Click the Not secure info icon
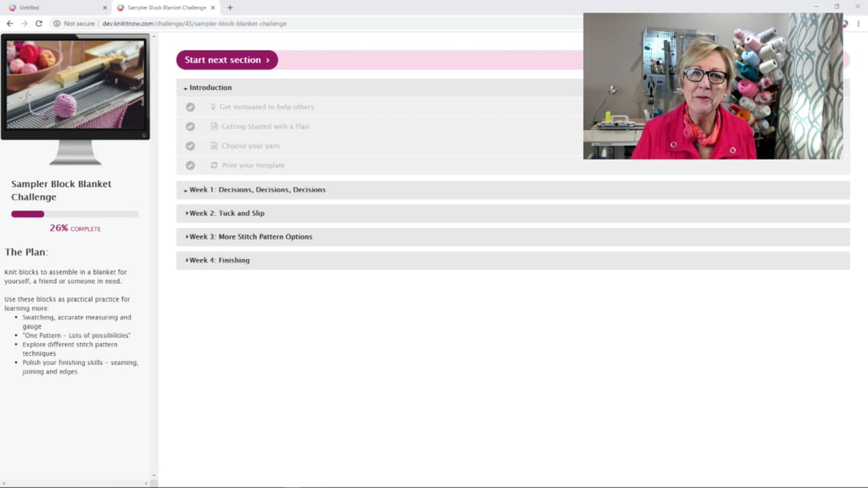Screen dimensions: 868x488 (57, 23)
